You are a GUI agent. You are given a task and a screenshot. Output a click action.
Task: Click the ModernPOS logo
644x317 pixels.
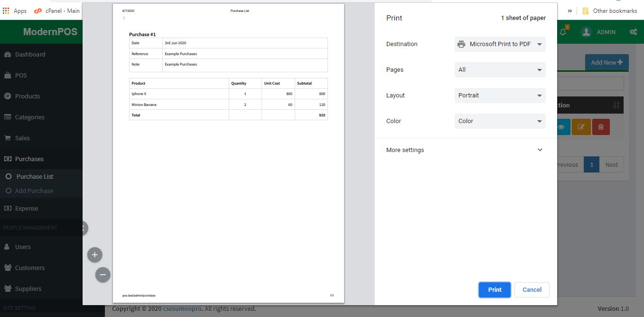[50, 32]
